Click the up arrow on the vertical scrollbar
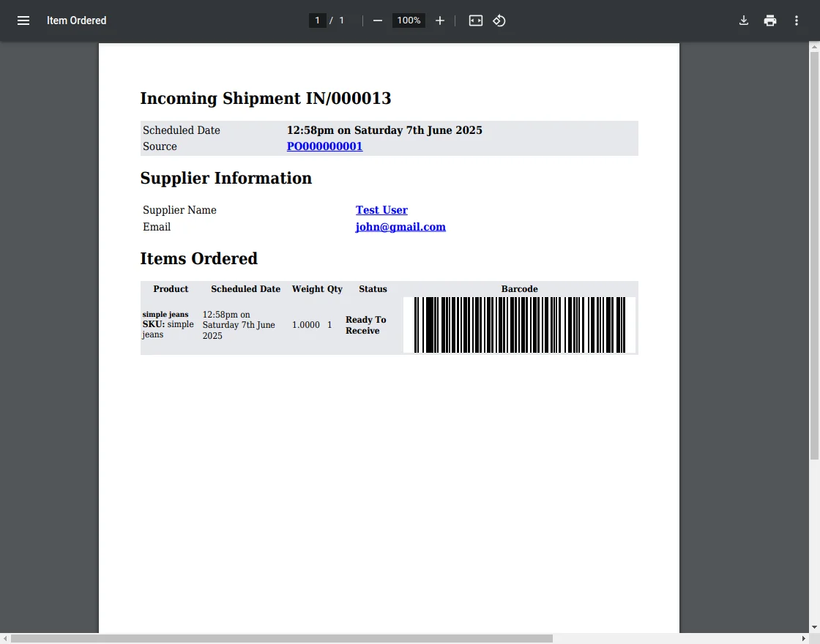 pyautogui.click(x=814, y=47)
